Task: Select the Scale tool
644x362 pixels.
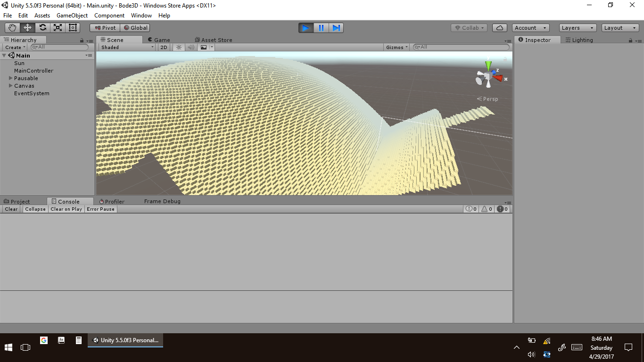Action: (x=58, y=28)
